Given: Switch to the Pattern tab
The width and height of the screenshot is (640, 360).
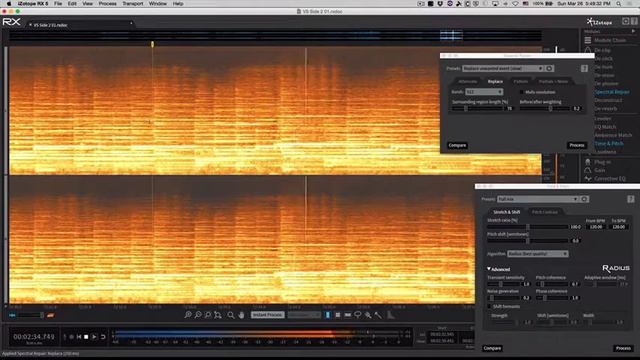Looking at the screenshot, I should point(520,82).
